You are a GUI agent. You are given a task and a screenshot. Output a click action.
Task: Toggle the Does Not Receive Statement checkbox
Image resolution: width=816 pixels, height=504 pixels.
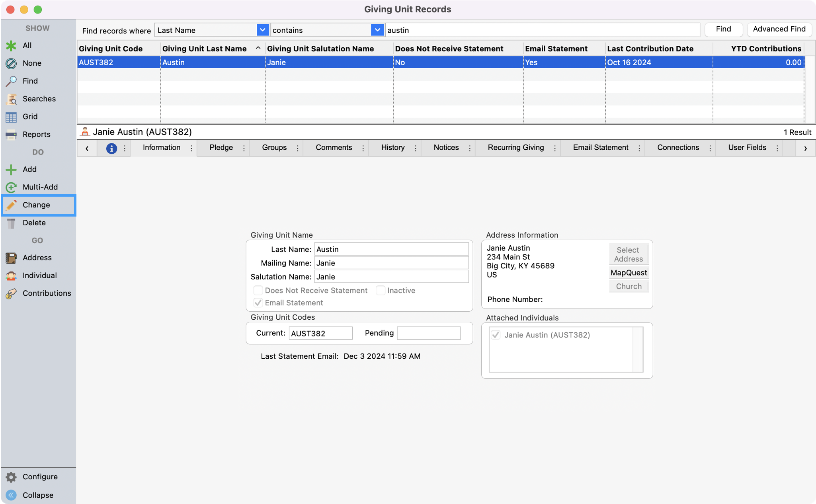[258, 290]
